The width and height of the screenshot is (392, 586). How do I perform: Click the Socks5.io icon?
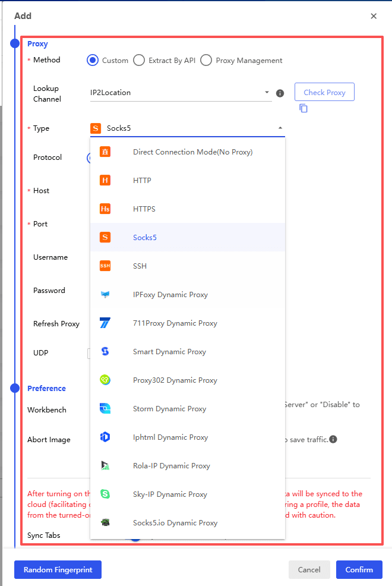pos(105,522)
